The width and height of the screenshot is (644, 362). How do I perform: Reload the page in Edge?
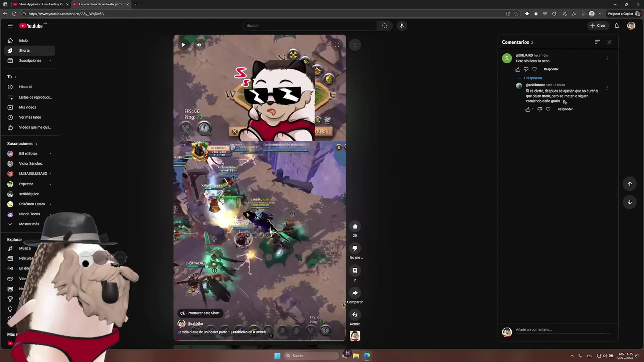click(x=14, y=14)
